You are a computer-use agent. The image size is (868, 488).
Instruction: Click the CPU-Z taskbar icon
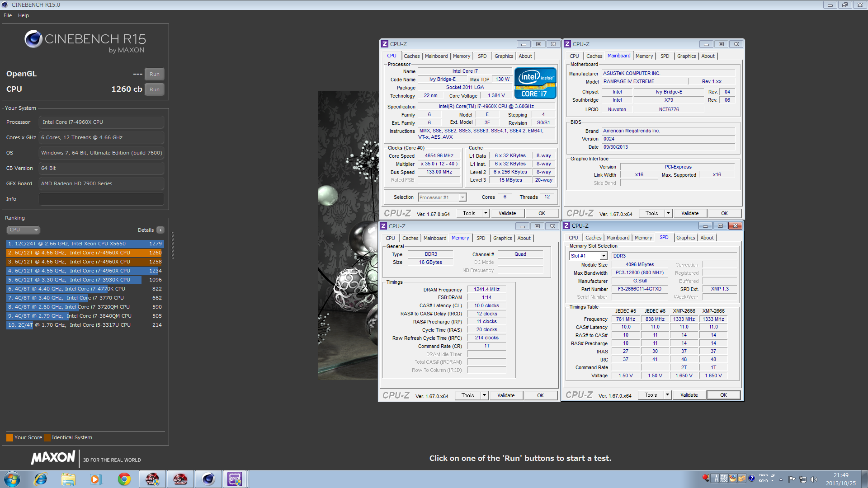(x=235, y=479)
